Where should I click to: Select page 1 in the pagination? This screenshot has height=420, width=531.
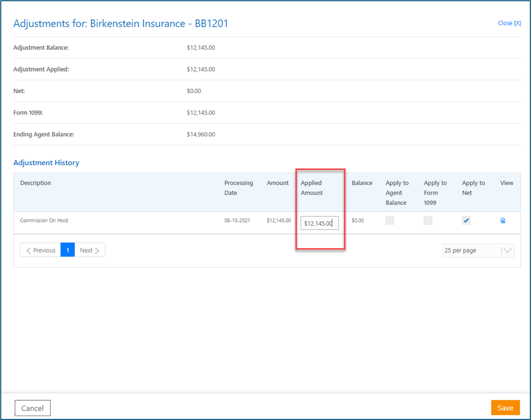coord(68,250)
